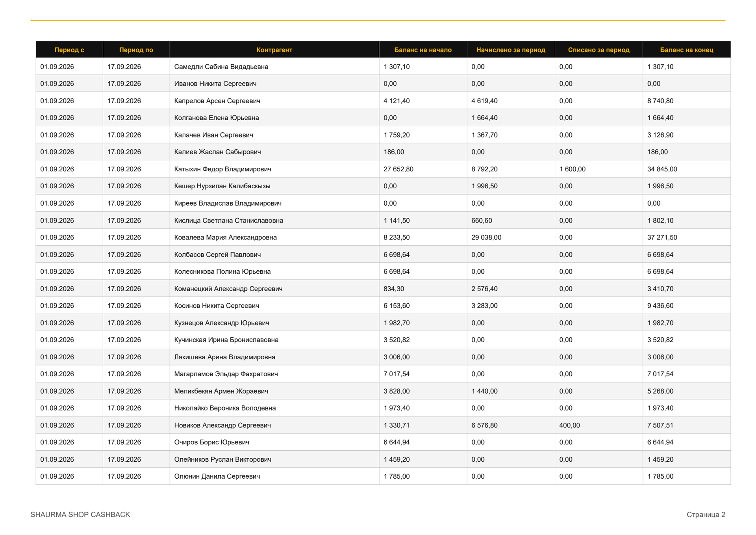Click the 29 038,00 accrued value
Viewport: 756px width, 535px height.
(x=486, y=237)
